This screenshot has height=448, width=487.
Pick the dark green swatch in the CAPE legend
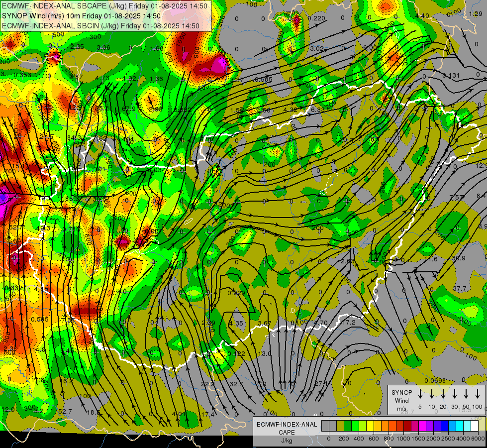(348, 426)
